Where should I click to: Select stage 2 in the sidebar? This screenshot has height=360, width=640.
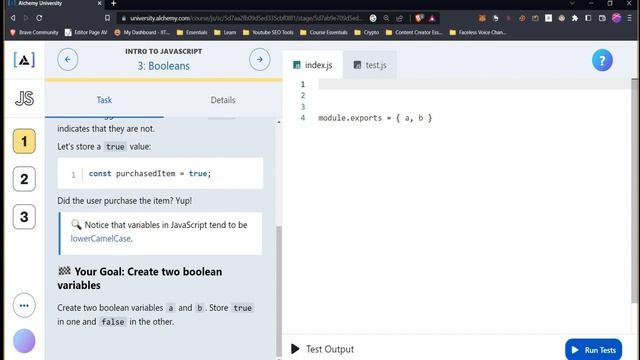(x=24, y=179)
